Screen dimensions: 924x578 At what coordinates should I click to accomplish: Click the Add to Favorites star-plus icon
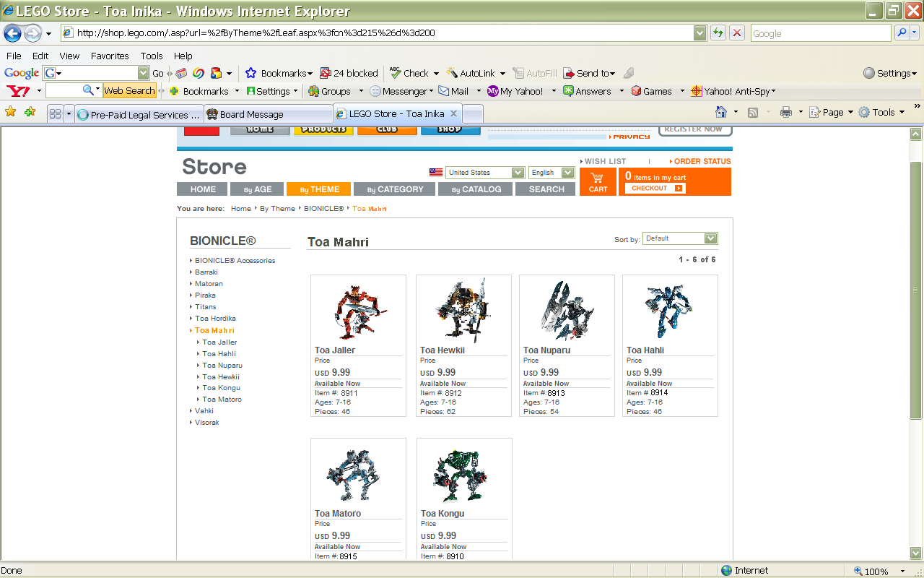(30, 112)
